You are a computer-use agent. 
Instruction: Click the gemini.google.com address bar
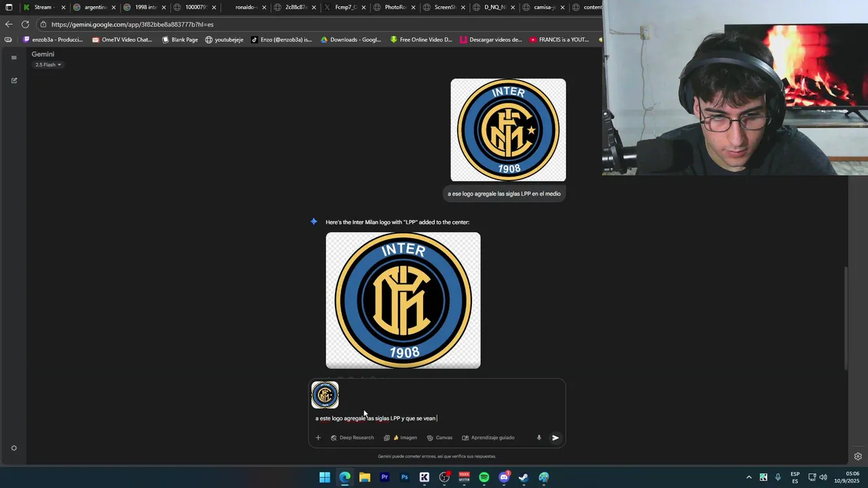(x=319, y=24)
